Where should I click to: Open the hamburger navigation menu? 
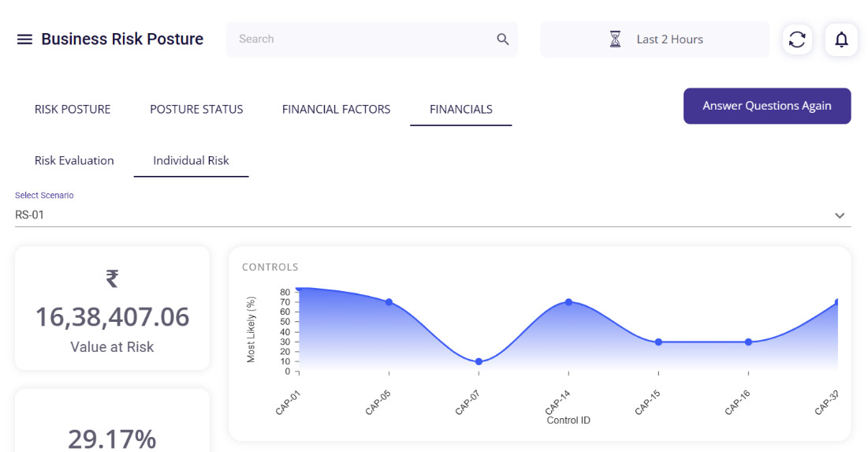pos(24,39)
